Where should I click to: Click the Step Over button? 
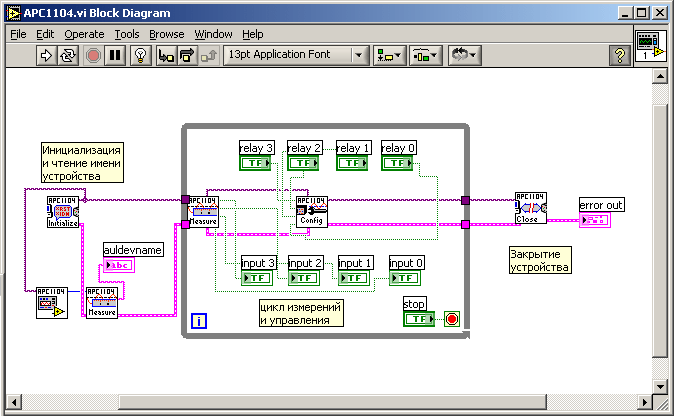click(x=187, y=55)
